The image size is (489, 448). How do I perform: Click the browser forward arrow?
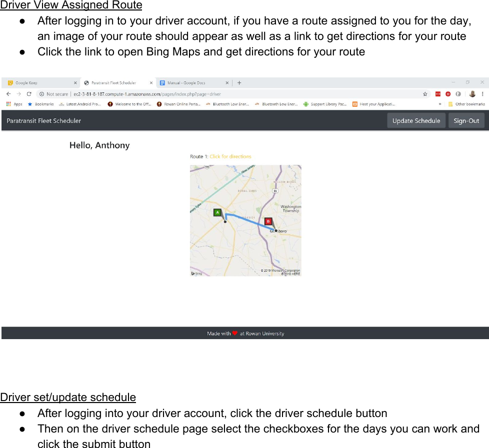[18, 94]
